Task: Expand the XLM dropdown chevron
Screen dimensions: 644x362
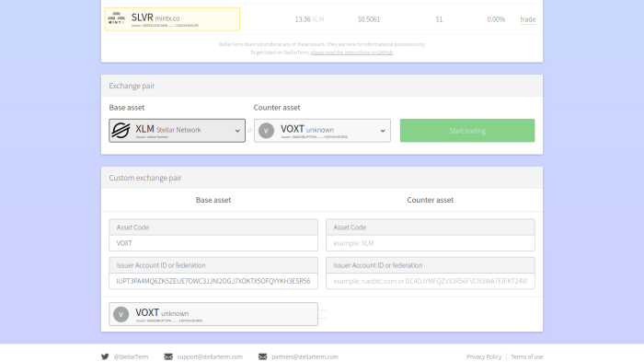Action: click(237, 131)
